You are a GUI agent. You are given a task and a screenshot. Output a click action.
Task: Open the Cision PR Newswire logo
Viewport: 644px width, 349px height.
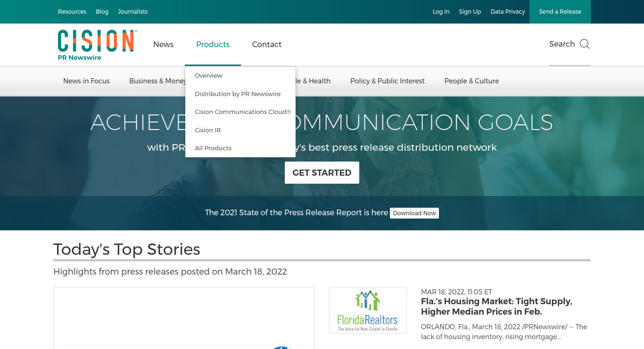pyautogui.click(x=98, y=45)
